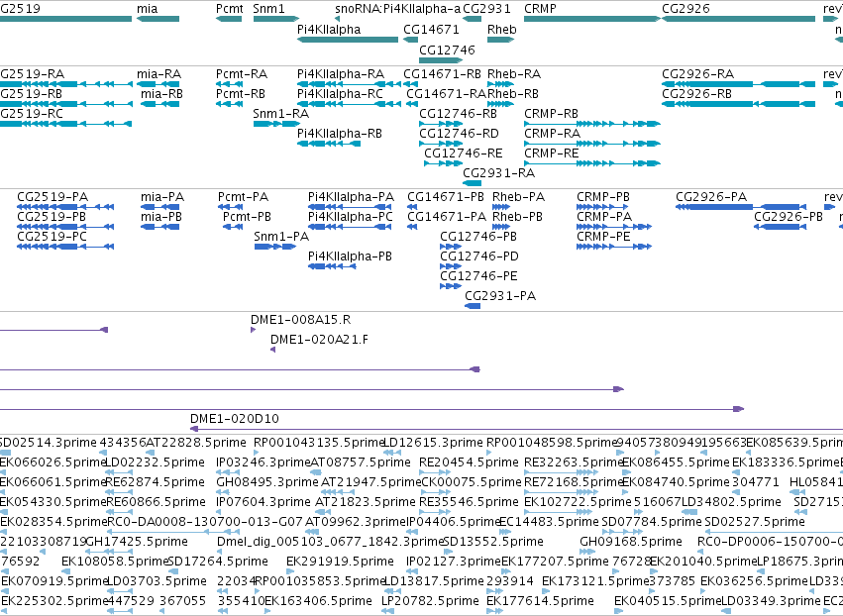Open the mia-RA transcript label

pyautogui.click(x=158, y=73)
